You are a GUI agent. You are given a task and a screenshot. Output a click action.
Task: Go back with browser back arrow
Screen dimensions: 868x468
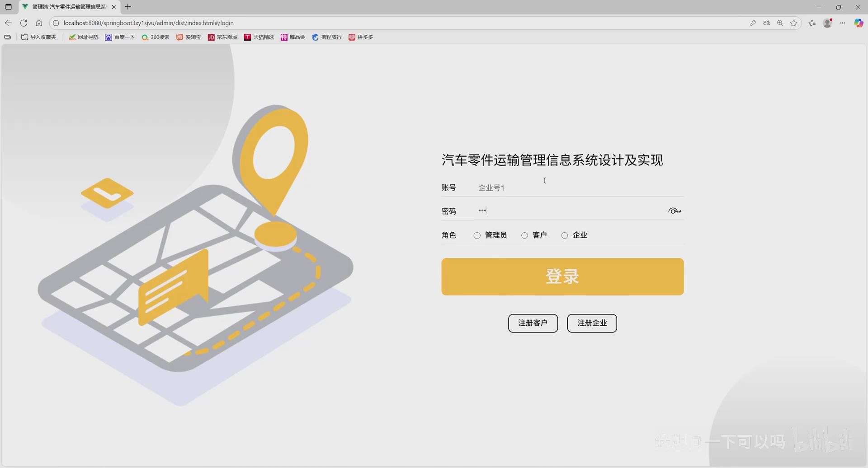9,23
